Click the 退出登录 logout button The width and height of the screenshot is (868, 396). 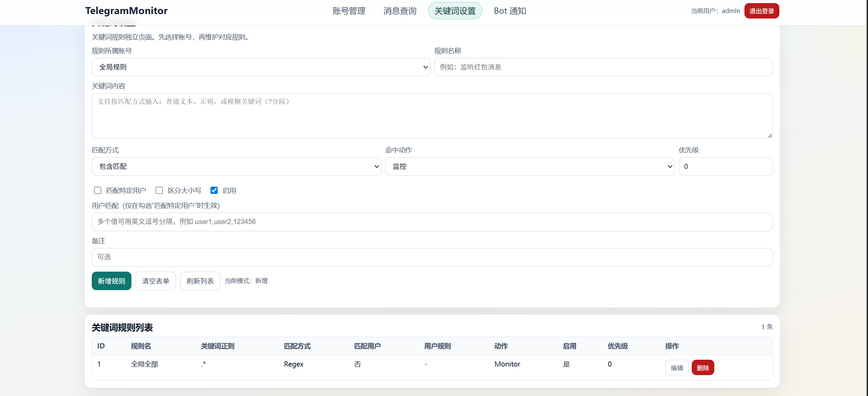coord(762,11)
